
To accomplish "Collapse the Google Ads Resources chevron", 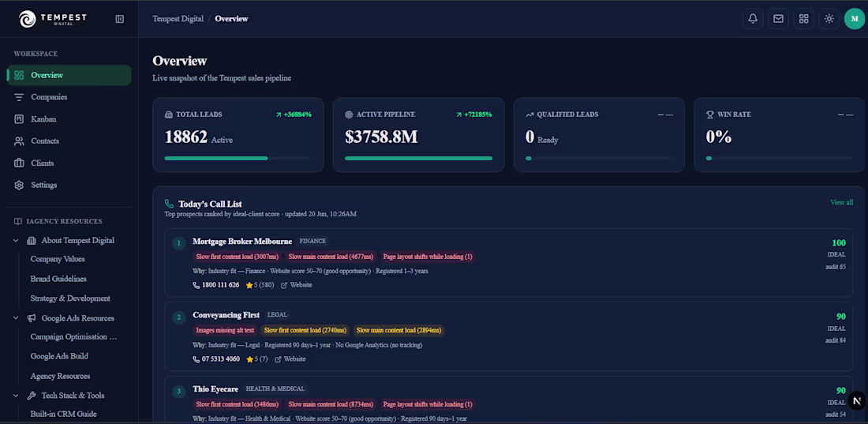I will coord(17,318).
